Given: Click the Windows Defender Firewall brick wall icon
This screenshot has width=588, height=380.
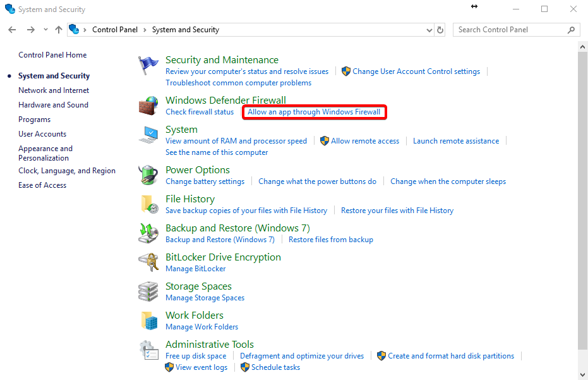Looking at the screenshot, I should [148, 106].
